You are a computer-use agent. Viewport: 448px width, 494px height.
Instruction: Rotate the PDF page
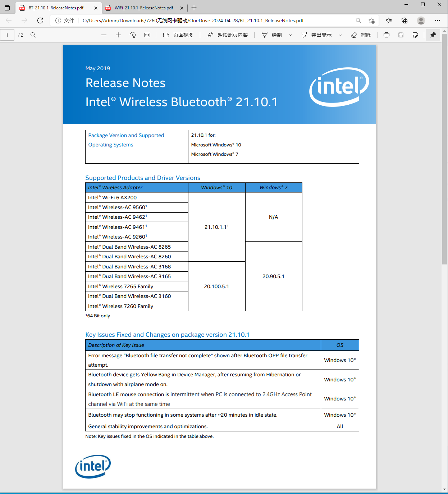pos(133,35)
